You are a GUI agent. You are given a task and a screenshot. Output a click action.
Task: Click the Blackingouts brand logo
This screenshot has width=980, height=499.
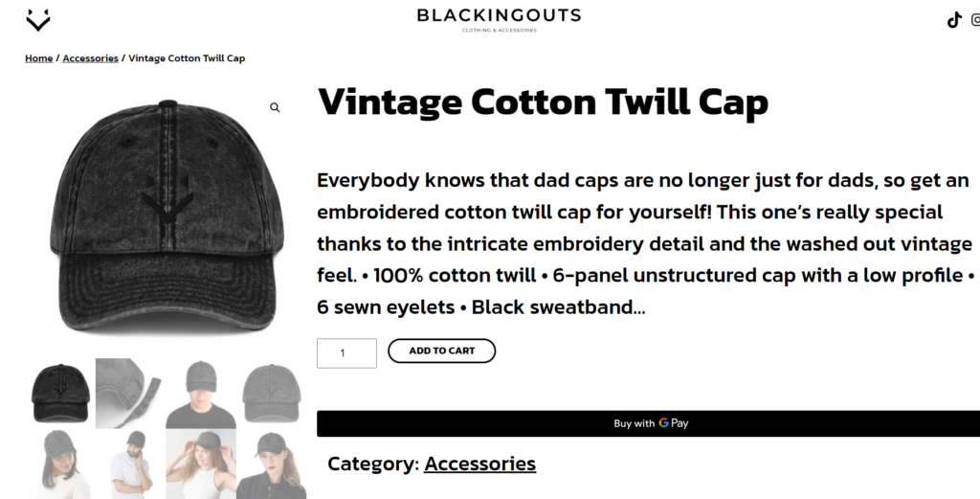click(499, 18)
